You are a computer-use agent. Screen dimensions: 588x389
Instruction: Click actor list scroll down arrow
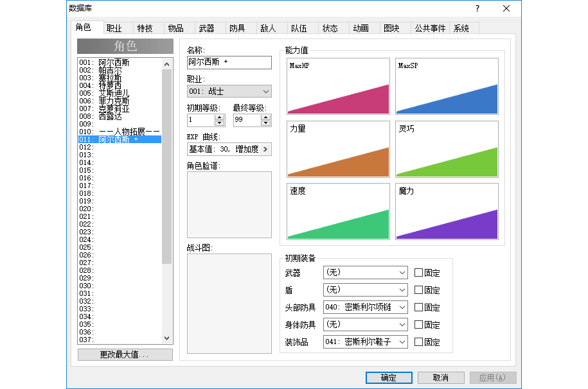pos(167,338)
